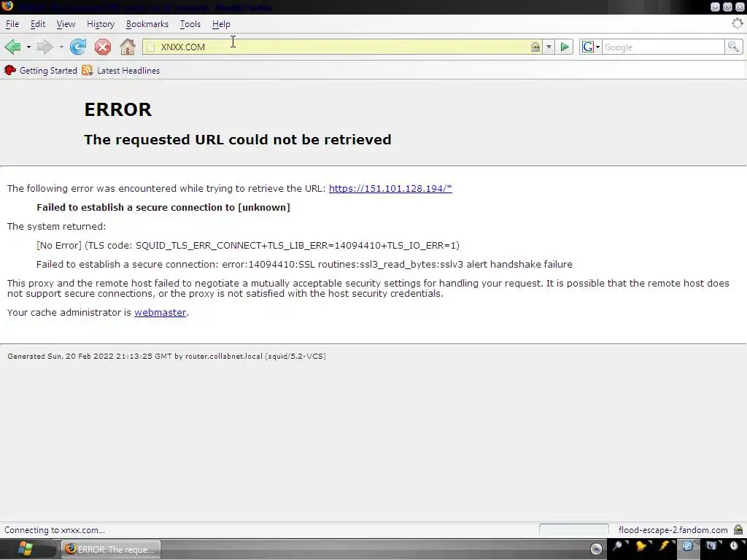
Task: Open the Google search engine selector
Action: [x=591, y=47]
